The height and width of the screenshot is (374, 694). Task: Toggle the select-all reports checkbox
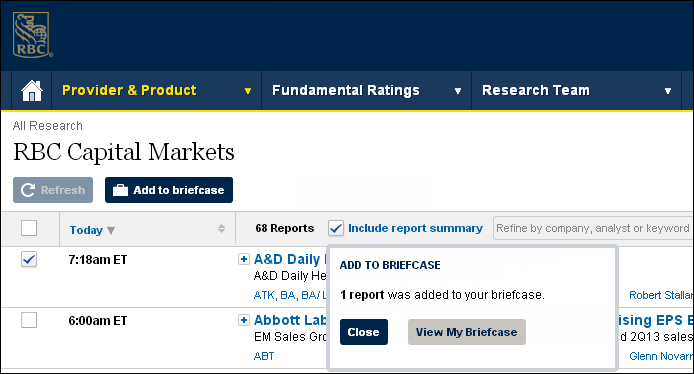coord(29,228)
